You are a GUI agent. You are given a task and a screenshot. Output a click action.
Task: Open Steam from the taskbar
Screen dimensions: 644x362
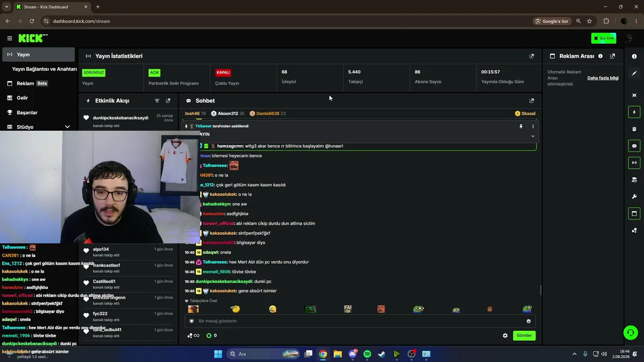[382, 354]
